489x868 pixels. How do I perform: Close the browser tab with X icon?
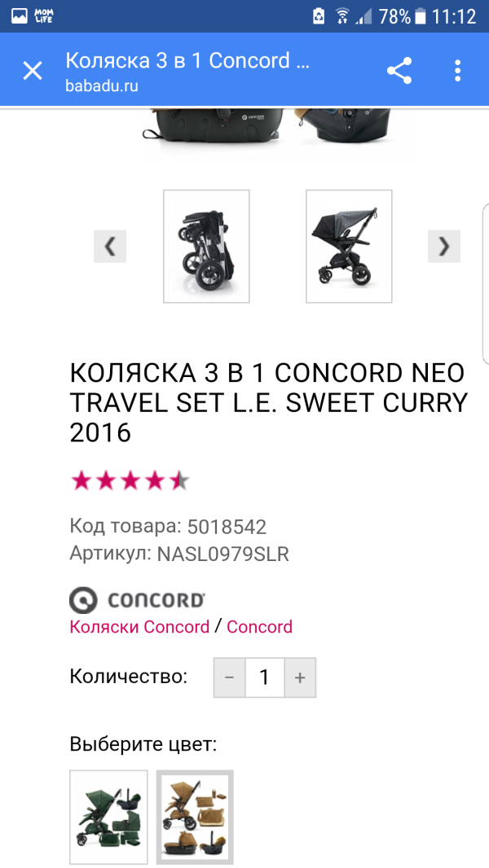click(33, 71)
